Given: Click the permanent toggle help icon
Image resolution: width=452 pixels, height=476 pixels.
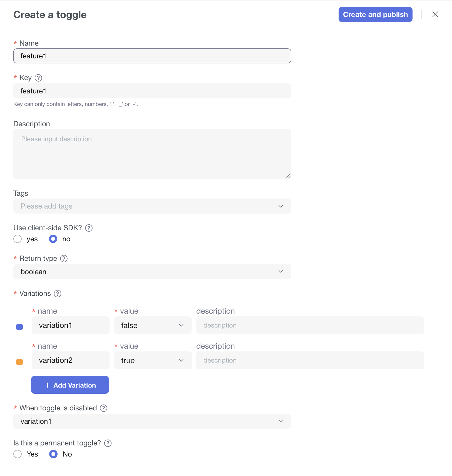Looking at the screenshot, I should (108, 443).
